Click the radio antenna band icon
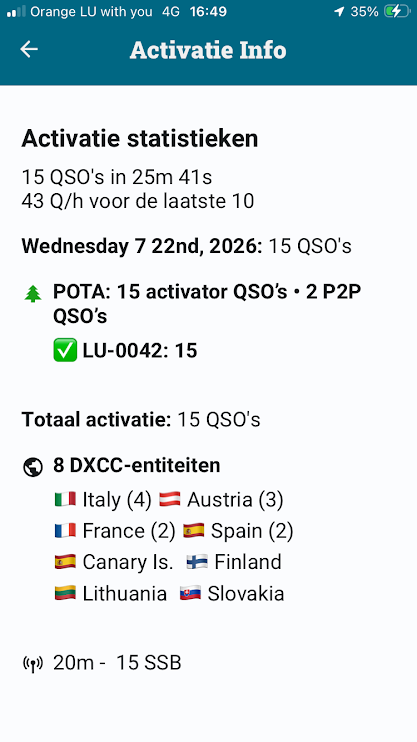 point(33,663)
